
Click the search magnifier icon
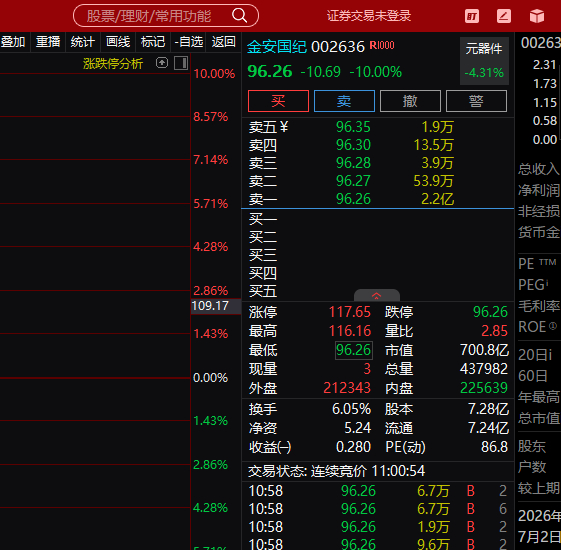point(239,16)
